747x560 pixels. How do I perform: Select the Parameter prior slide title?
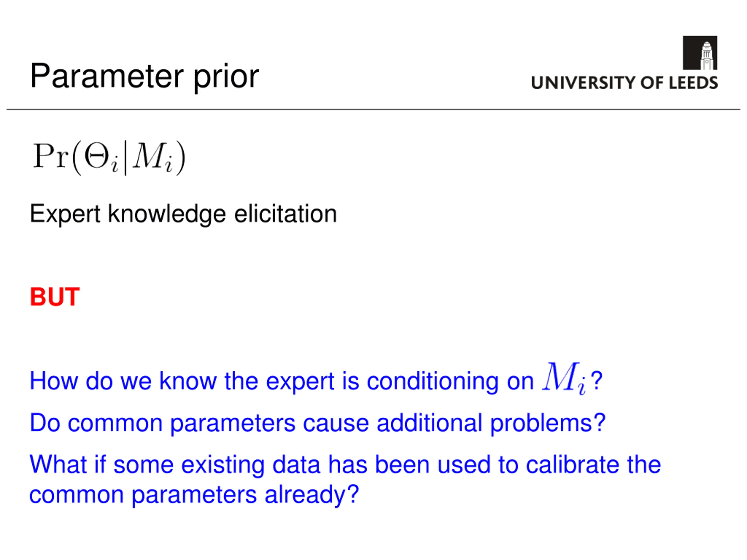point(144,77)
